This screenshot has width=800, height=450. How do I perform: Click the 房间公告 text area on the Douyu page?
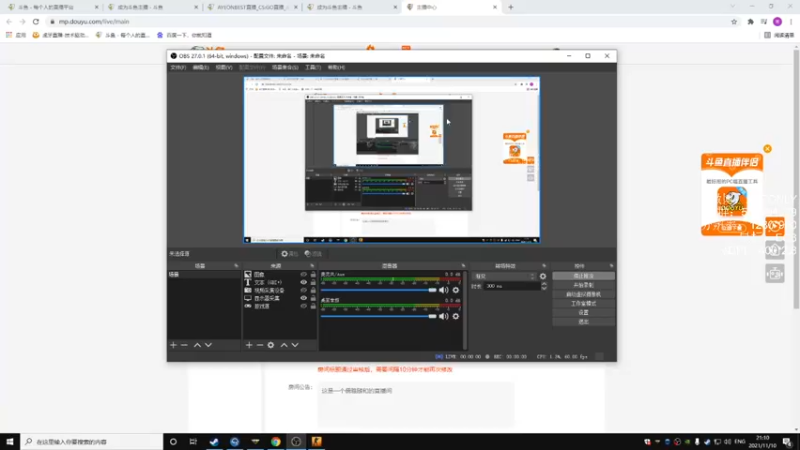pyautogui.click(x=416, y=404)
